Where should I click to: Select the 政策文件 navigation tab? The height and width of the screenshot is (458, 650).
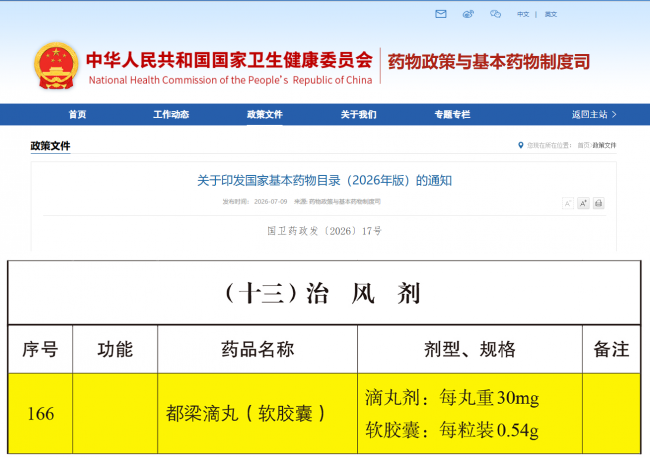(264, 114)
